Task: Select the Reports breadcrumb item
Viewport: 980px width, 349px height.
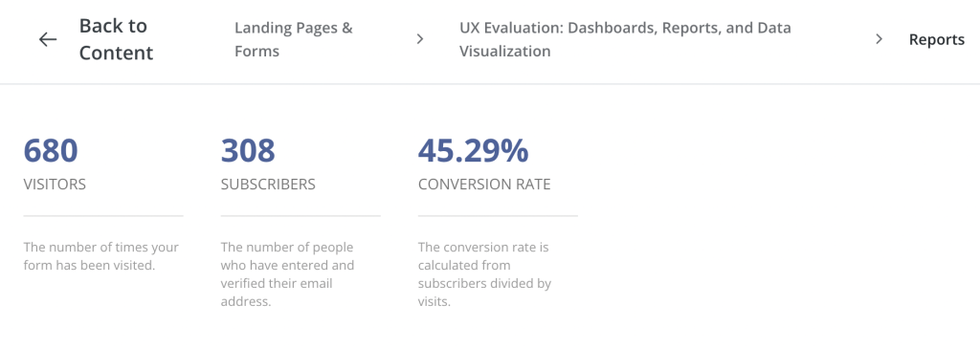Action: click(936, 39)
